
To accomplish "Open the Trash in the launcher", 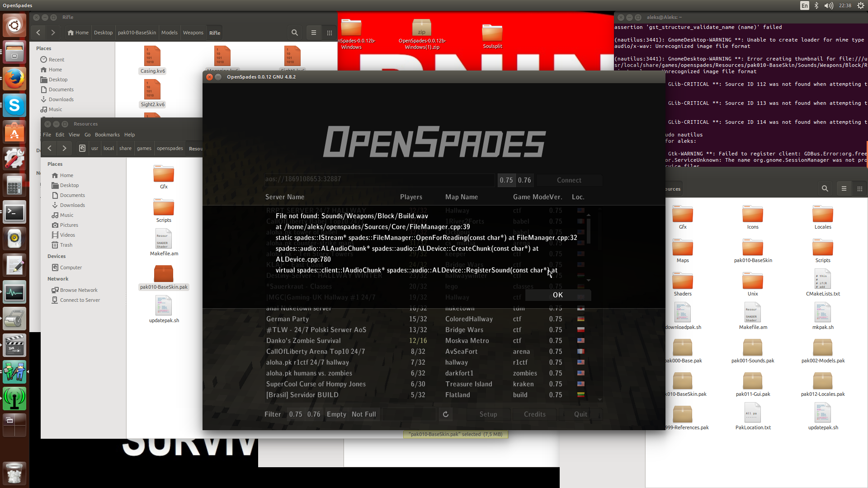I will tap(14, 473).
